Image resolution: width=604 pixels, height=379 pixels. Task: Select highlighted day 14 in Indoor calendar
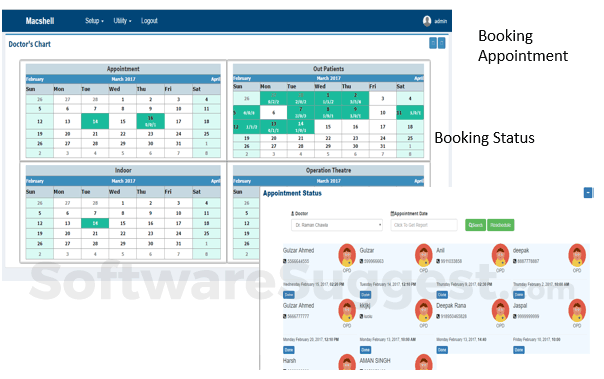pos(95,223)
